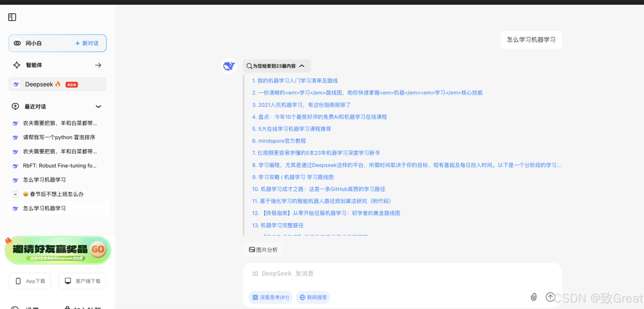Click the magnifier icon beside 为您检索到23篇内容
This screenshot has height=309, width=644.
point(249,66)
